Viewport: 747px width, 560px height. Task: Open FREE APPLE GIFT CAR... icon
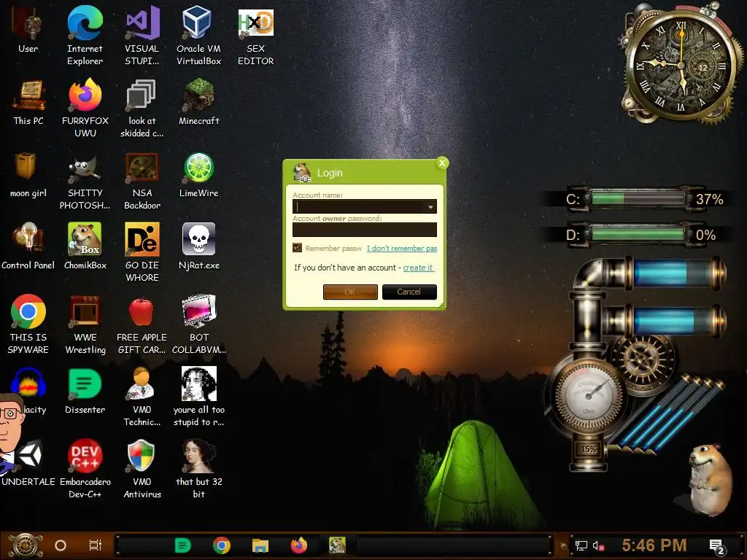[142, 324]
